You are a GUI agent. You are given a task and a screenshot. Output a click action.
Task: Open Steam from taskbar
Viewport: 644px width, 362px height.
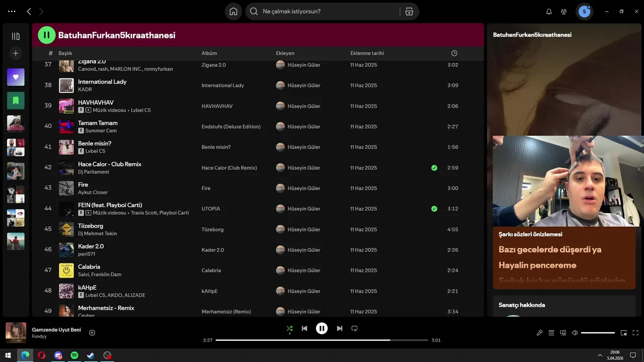pos(91,355)
